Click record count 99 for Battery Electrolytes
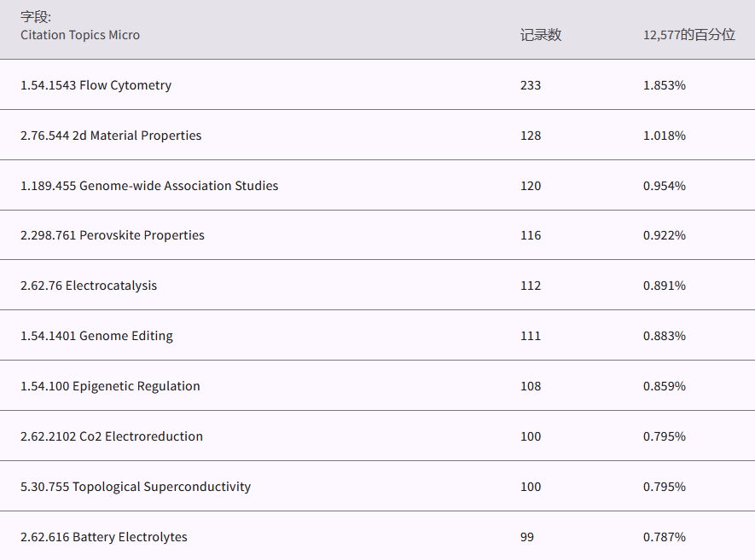755x560 pixels. [x=527, y=537]
